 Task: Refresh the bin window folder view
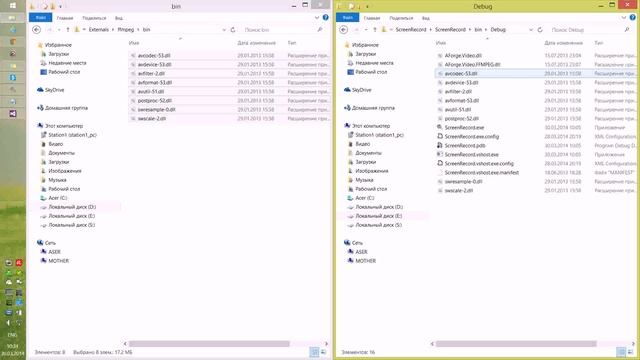point(233,30)
